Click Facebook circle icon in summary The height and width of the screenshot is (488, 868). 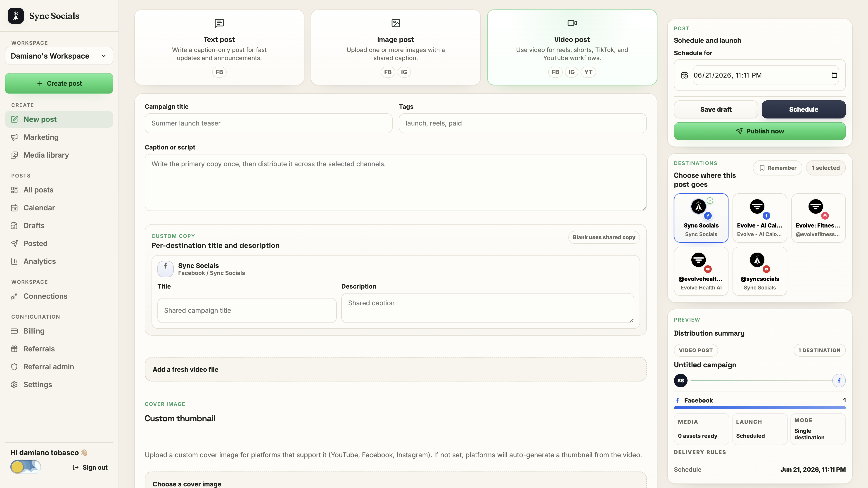point(839,381)
